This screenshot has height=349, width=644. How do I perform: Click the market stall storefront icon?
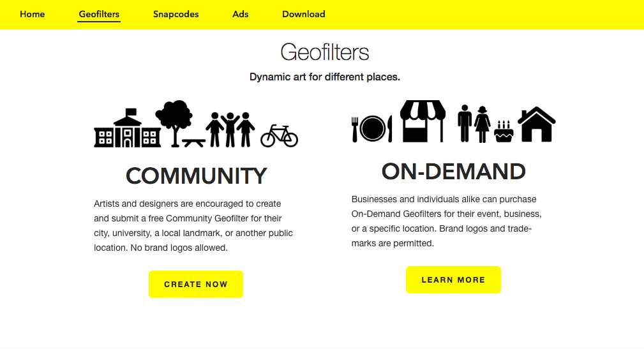pos(423,121)
